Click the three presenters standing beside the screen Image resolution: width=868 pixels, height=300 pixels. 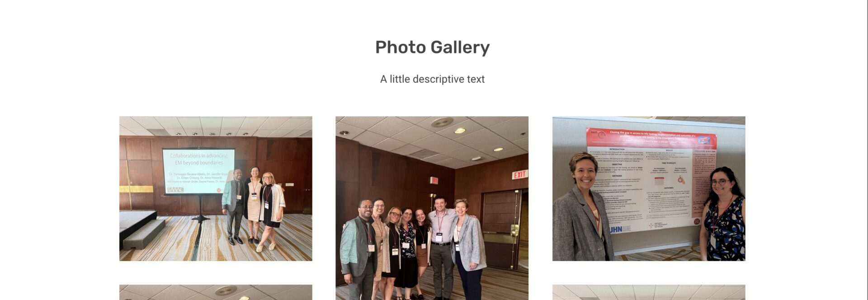pos(253,207)
